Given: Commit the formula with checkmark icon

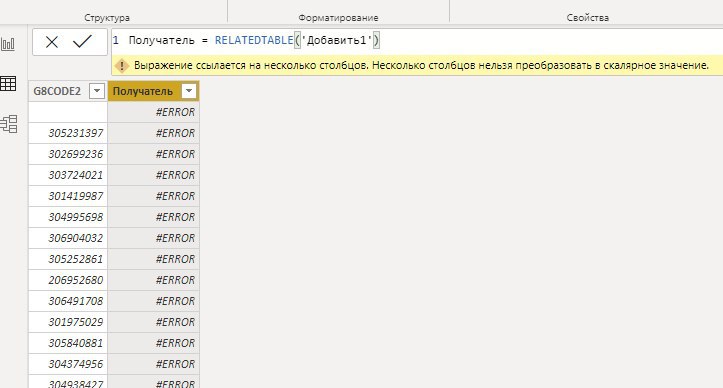Looking at the screenshot, I should 82,42.
